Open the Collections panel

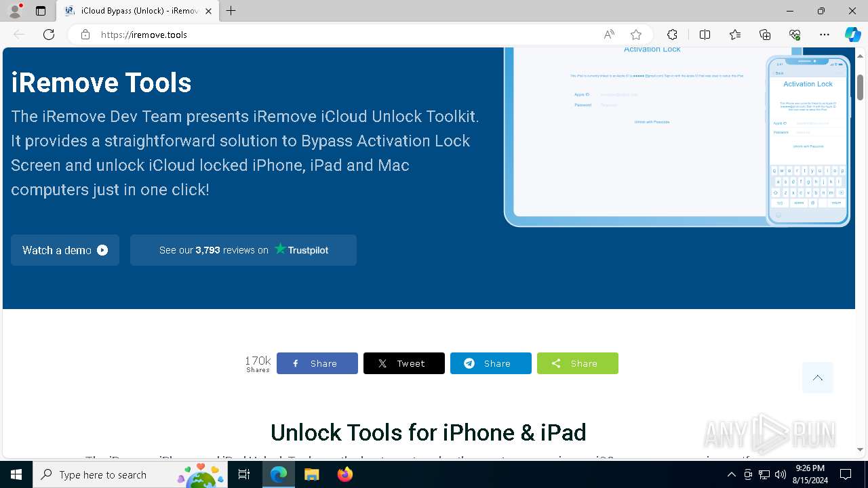[765, 35]
